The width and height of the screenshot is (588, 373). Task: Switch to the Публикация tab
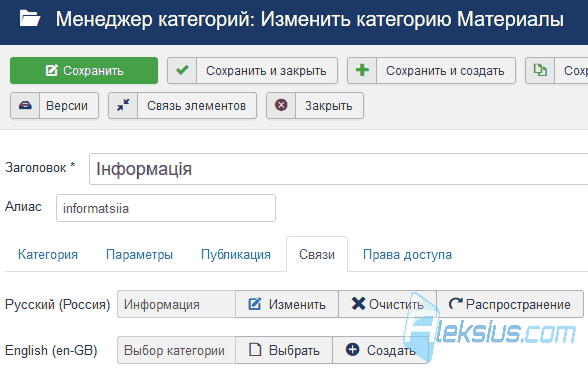236,255
